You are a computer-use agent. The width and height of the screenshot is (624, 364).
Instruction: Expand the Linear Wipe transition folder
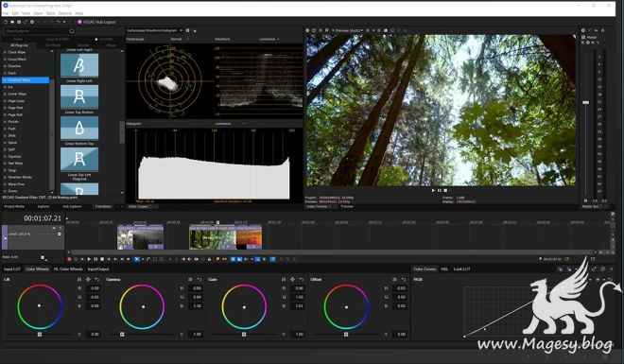(5, 94)
